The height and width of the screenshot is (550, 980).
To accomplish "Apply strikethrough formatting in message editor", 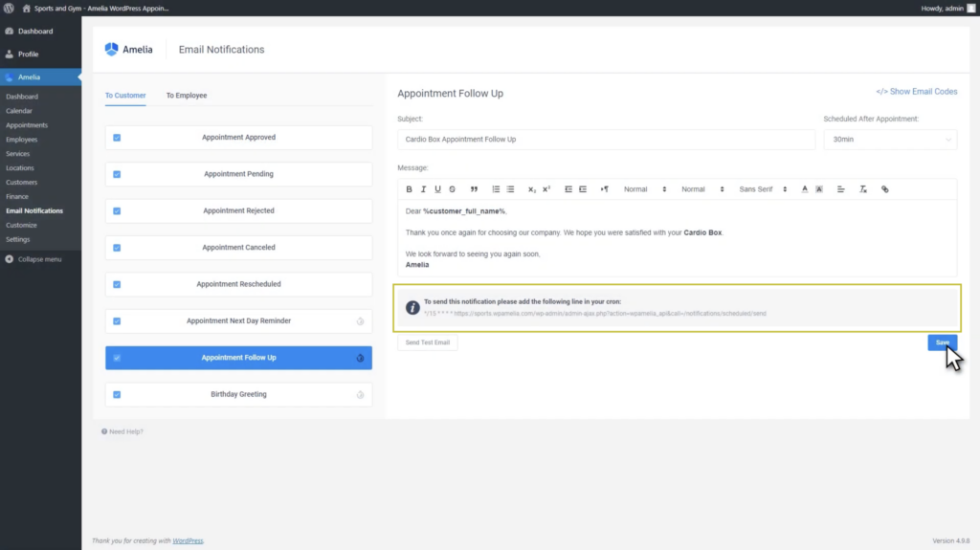I will click(x=452, y=189).
